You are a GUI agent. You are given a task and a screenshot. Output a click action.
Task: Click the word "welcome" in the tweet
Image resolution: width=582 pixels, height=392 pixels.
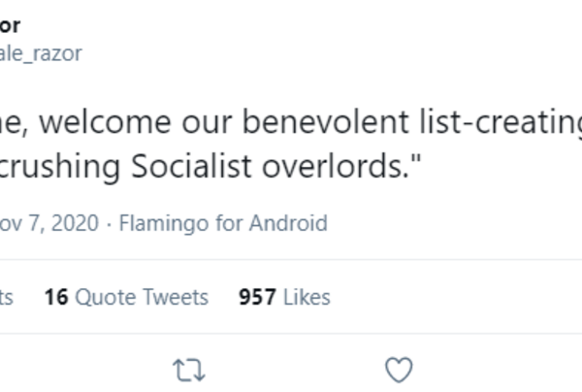point(112,124)
